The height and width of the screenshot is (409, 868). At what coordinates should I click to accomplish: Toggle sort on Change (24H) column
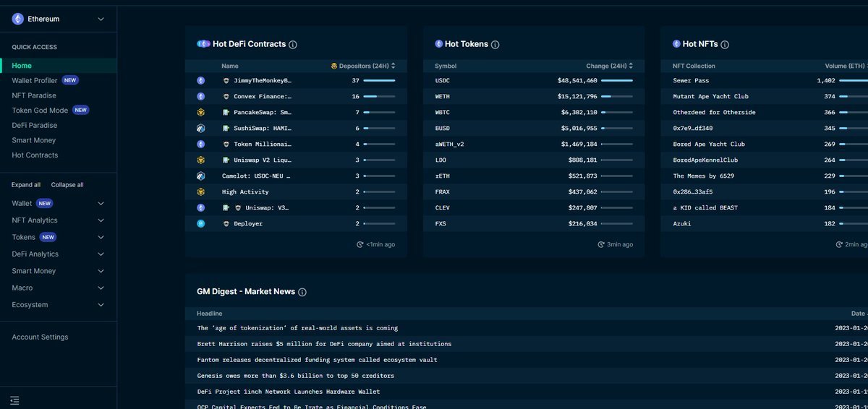(x=630, y=66)
